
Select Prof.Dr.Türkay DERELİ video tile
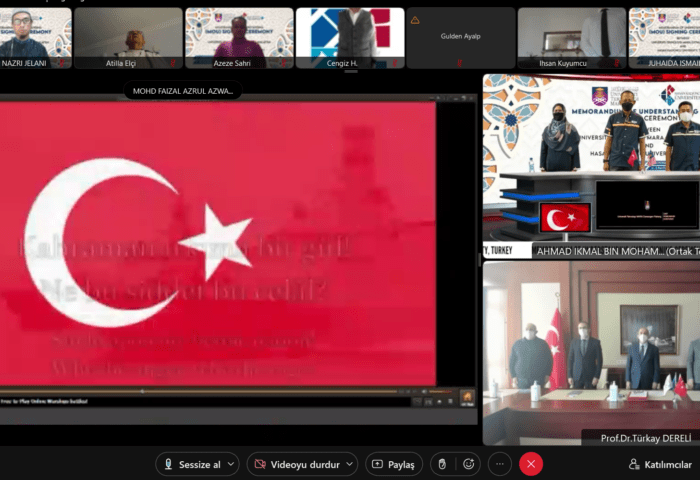point(592,353)
